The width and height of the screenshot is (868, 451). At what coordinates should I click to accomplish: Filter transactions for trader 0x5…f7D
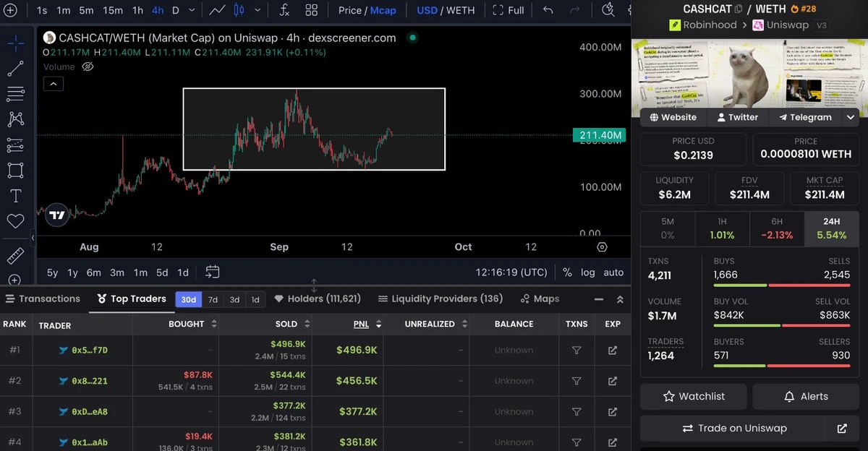[x=576, y=350]
